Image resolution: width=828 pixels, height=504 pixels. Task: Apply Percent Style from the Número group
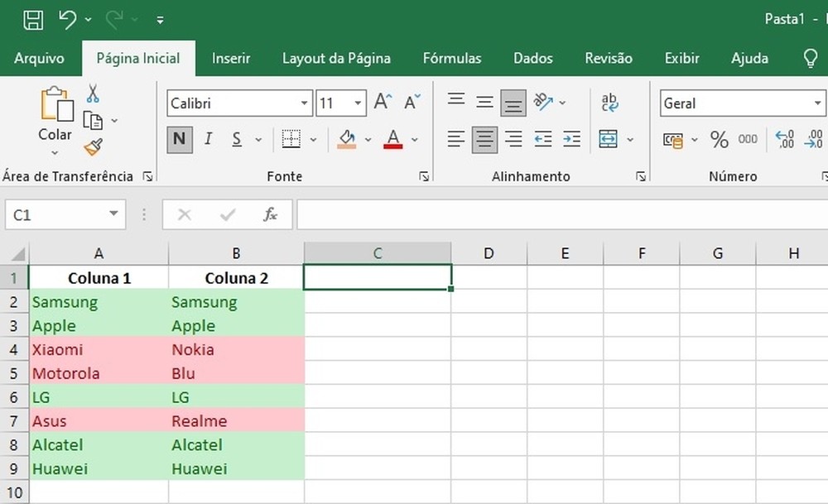pos(719,140)
